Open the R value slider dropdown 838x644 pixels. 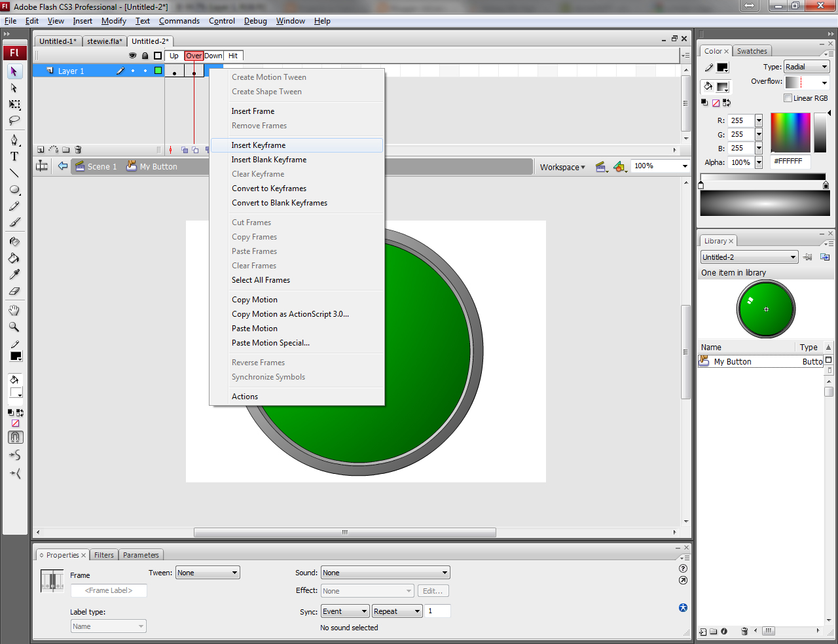click(759, 120)
